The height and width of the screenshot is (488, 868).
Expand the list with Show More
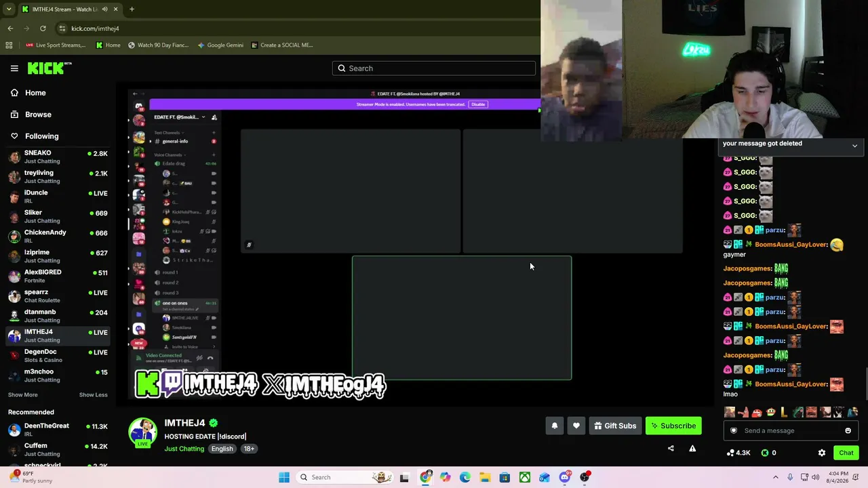pos(23,395)
